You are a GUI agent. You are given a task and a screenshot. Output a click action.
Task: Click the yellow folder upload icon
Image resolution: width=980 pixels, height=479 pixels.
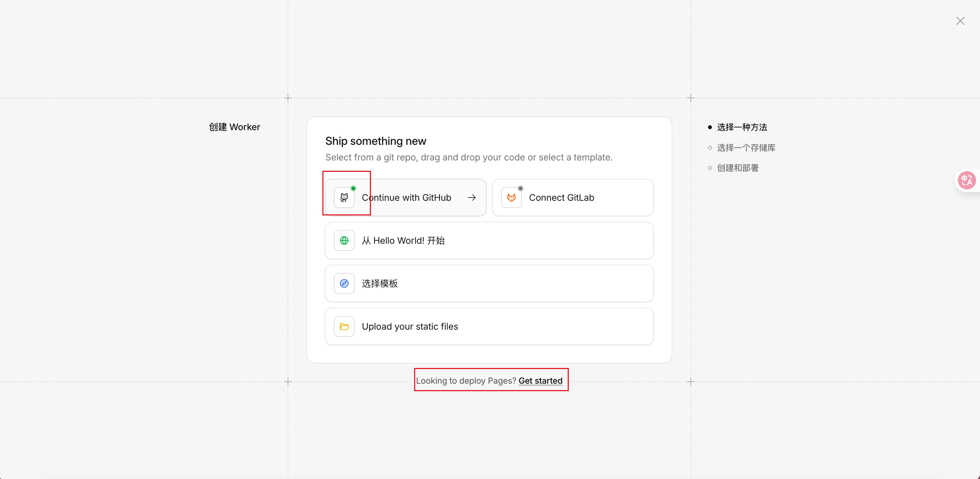[344, 326]
